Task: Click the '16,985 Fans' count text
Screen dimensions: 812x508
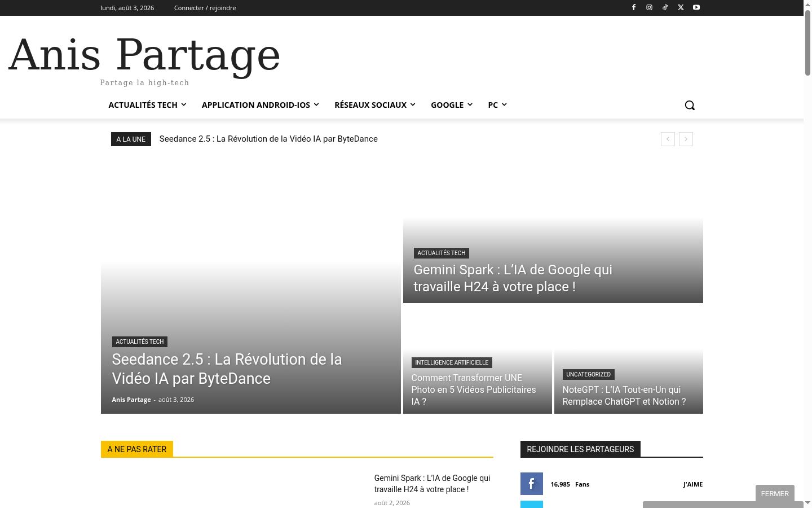Action: point(570,484)
